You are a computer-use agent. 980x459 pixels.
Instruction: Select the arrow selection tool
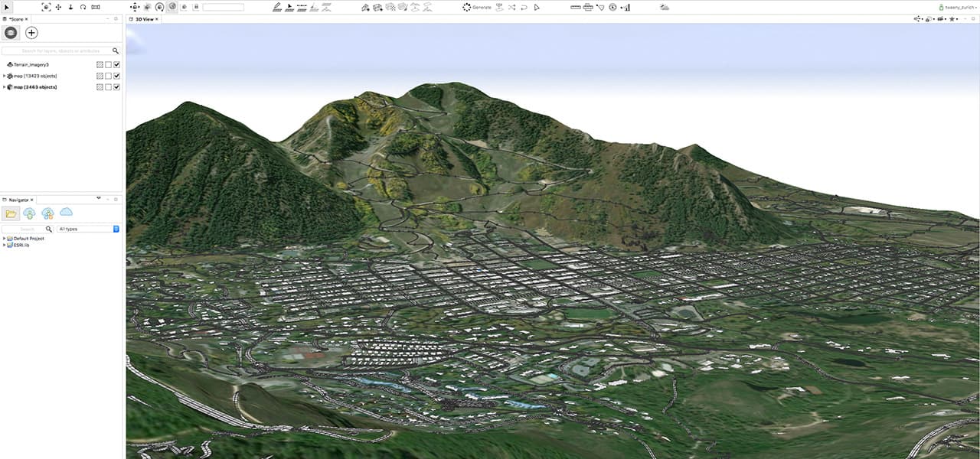click(6, 7)
